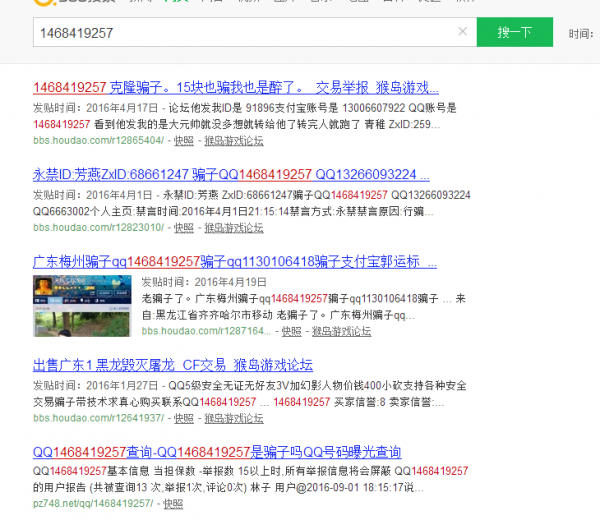Open 快照 for bbs.houdao.com/r1287164 result
The image size is (600, 520).
292,331
